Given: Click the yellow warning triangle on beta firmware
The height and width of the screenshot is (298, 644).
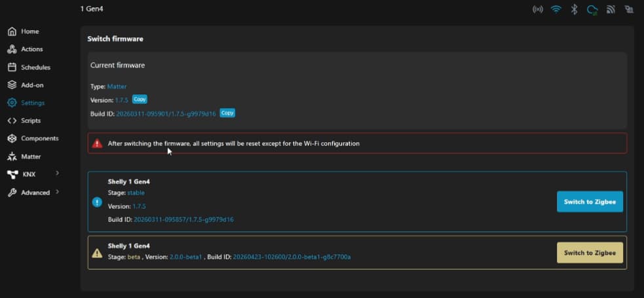Looking at the screenshot, I should coord(97,253).
